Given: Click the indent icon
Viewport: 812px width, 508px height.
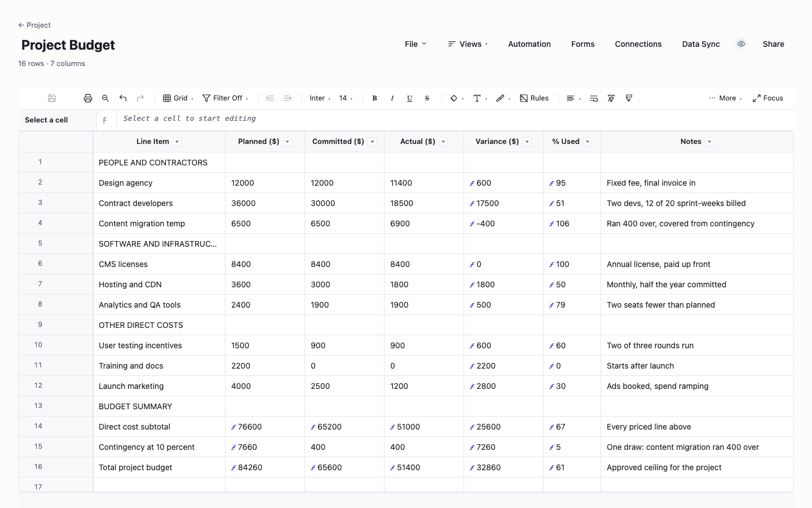Looking at the screenshot, I should click(270, 98).
